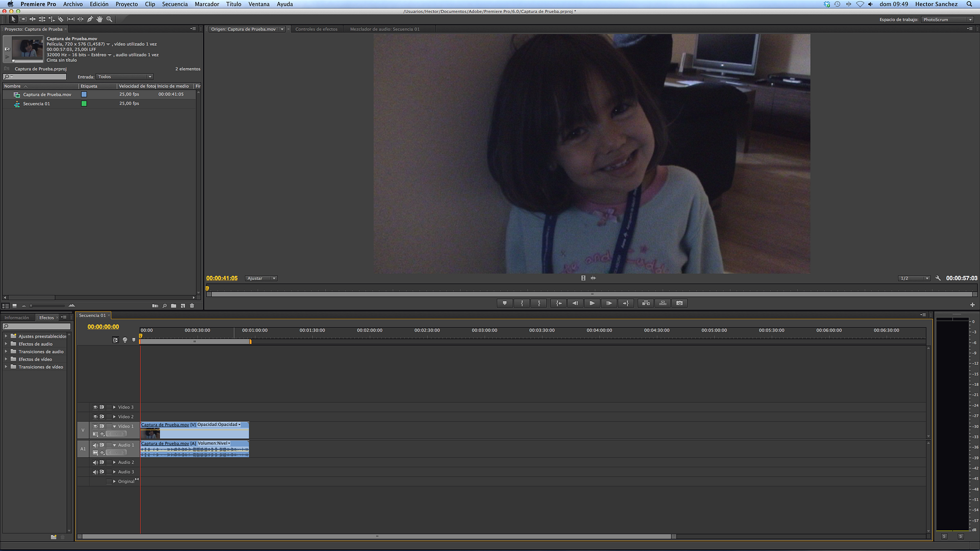The height and width of the screenshot is (551, 980).
Task: Open the Archivo menu
Action: 73,4
